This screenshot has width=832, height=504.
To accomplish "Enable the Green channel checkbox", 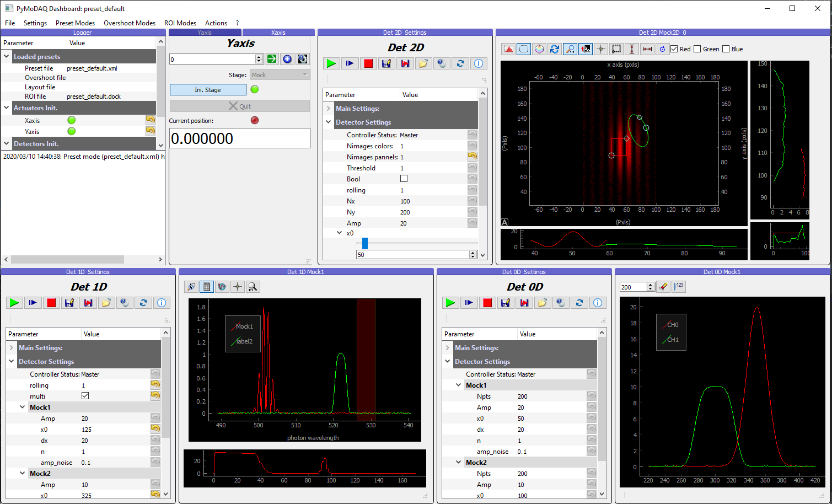I will tap(697, 49).
